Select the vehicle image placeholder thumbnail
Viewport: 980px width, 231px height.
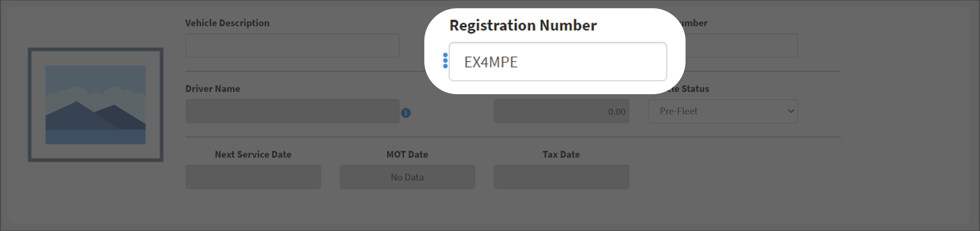pyautogui.click(x=96, y=104)
